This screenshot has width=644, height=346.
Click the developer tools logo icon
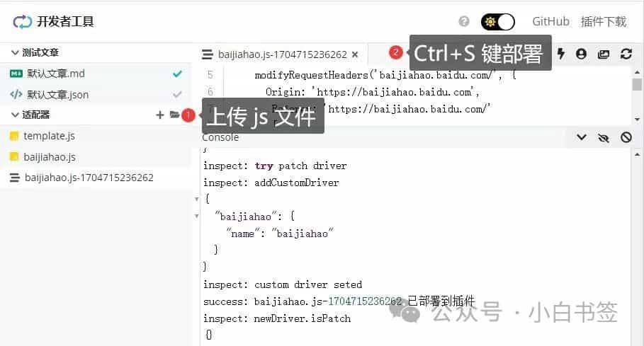point(22,22)
